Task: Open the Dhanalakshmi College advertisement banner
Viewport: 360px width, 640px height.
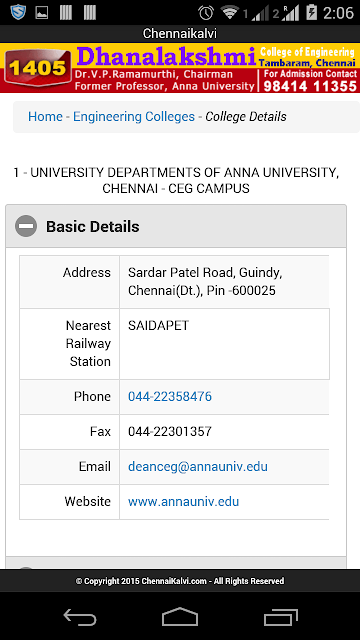Action: pyautogui.click(x=180, y=68)
